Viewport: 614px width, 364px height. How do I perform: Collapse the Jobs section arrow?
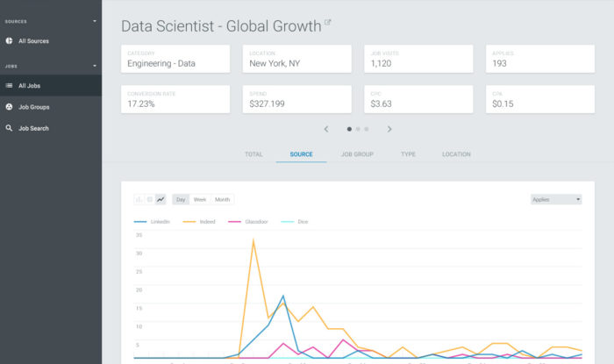95,66
